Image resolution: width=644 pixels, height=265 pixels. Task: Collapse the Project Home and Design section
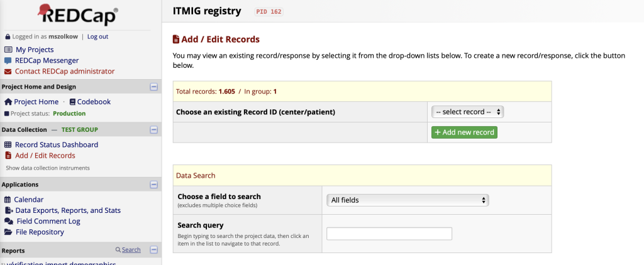point(153,87)
